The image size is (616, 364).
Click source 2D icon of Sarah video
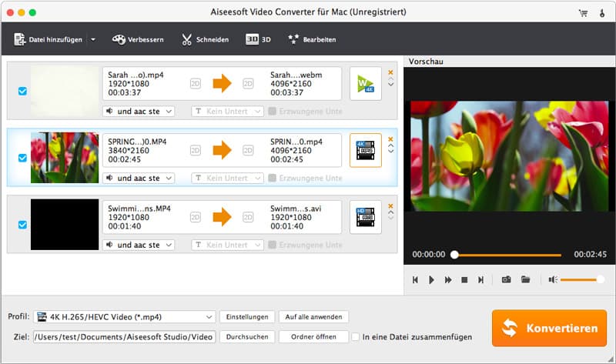tap(196, 84)
